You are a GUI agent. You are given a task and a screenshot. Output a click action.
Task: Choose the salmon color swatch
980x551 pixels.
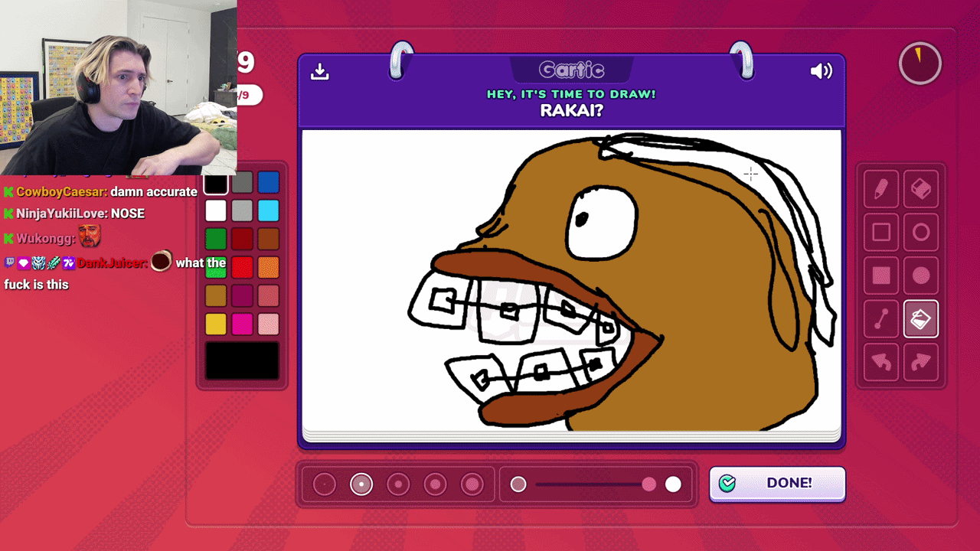268,295
